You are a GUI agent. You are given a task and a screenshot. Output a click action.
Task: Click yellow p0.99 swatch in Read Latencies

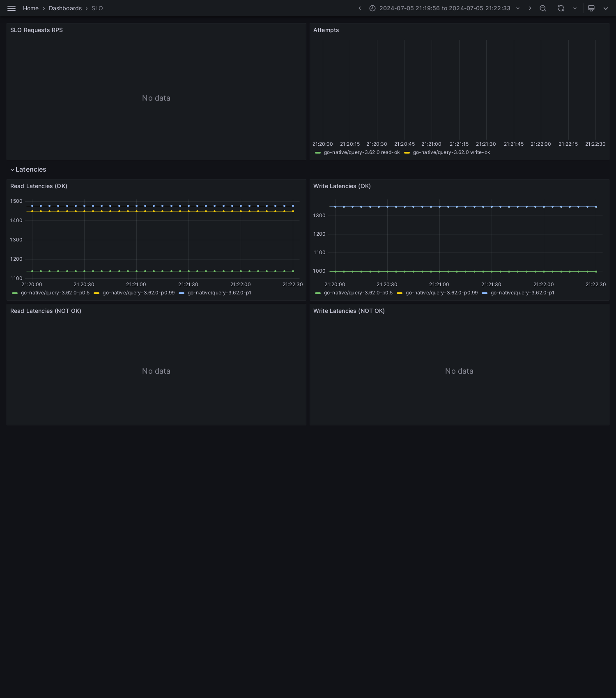[x=97, y=293]
